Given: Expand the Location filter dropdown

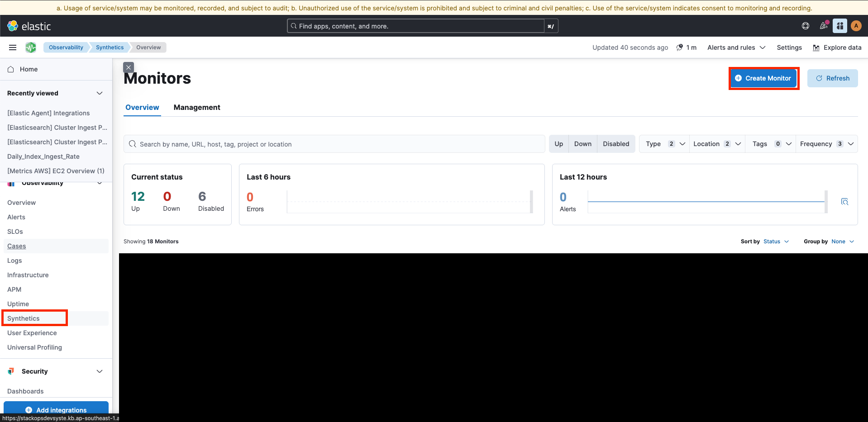Looking at the screenshot, I should click(x=716, y=143).
